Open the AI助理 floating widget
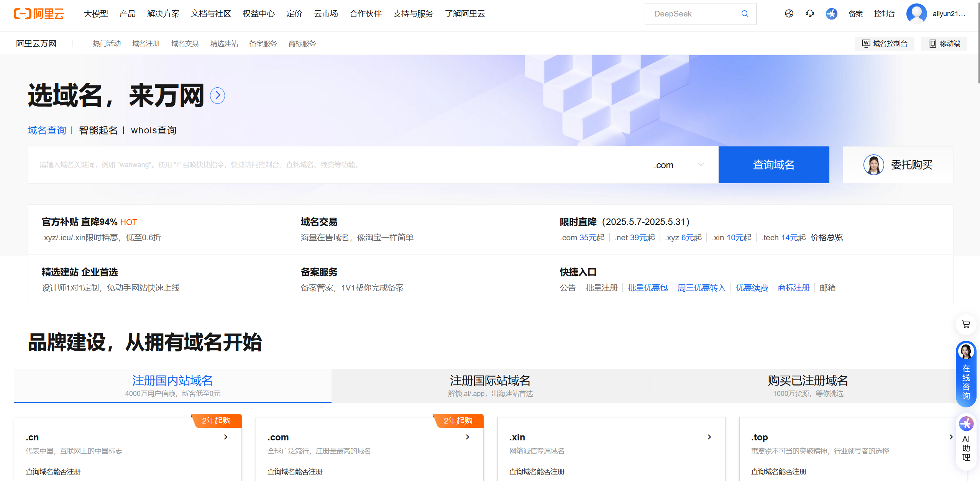This screenshot has height=481, width=980. pos(966,442)
